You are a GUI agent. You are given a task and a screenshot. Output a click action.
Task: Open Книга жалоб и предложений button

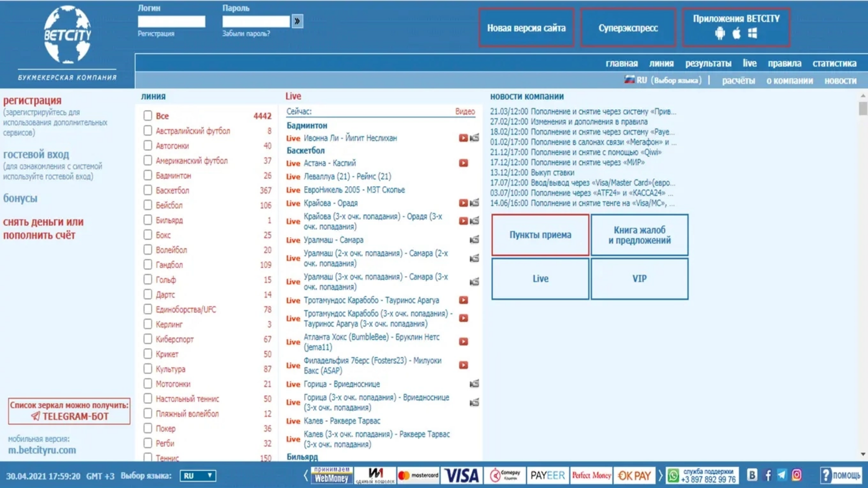tap(639, 235)
